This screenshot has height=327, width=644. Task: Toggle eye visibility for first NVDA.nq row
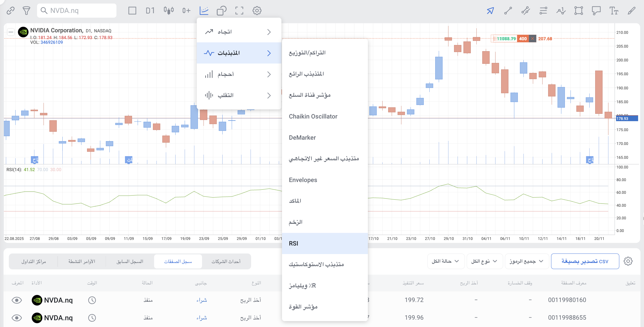17,300
